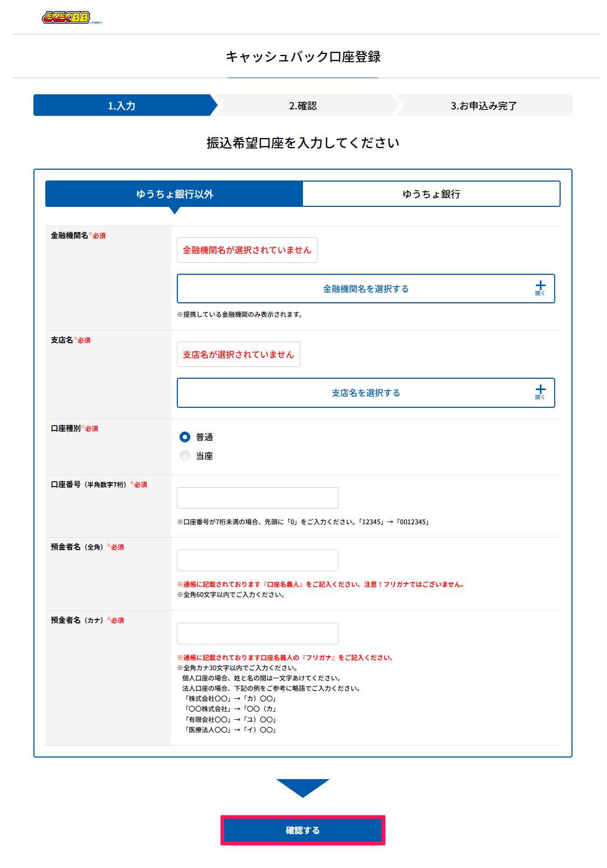Click the 金融機関名 field label
Viewport: 607px width, 868px height.
[x=70, y=235]
